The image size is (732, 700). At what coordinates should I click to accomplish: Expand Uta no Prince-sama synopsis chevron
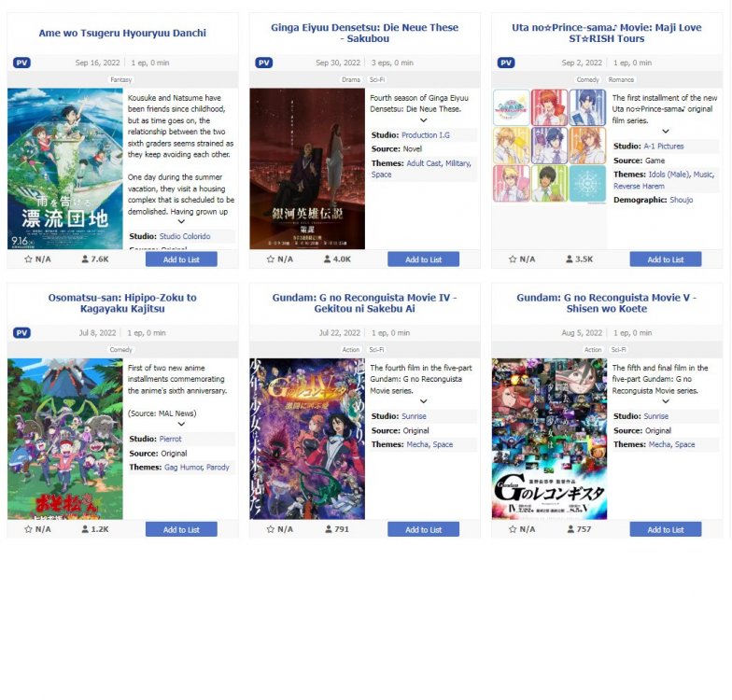(666, 132)
